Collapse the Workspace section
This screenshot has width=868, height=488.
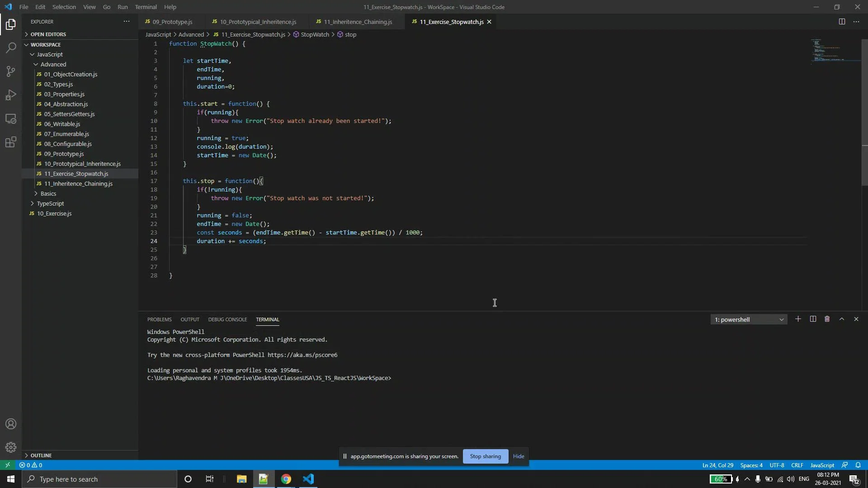tap(80, 45)
